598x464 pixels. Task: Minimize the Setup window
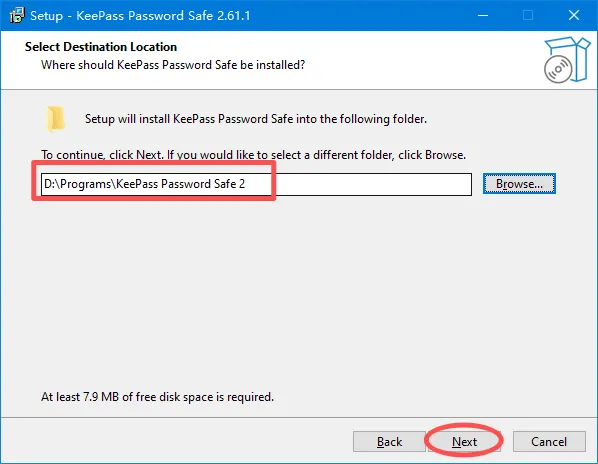(x=483, y=16)
